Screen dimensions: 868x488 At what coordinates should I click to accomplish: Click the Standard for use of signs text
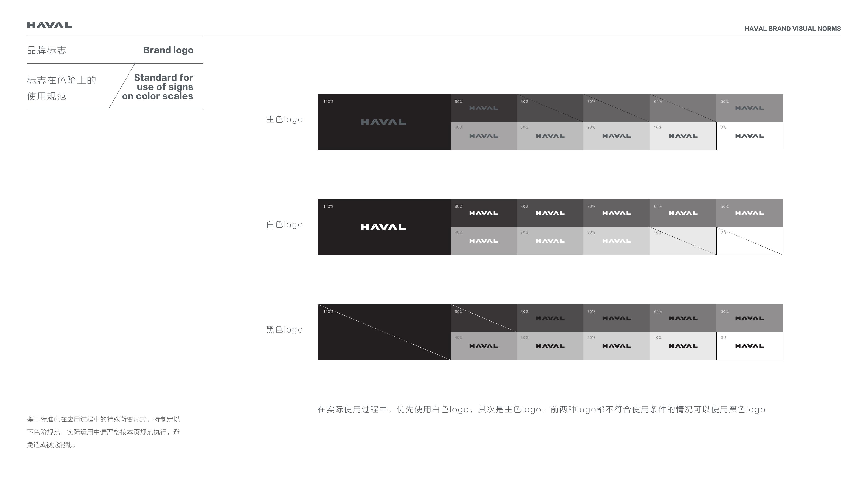point(157,87)
